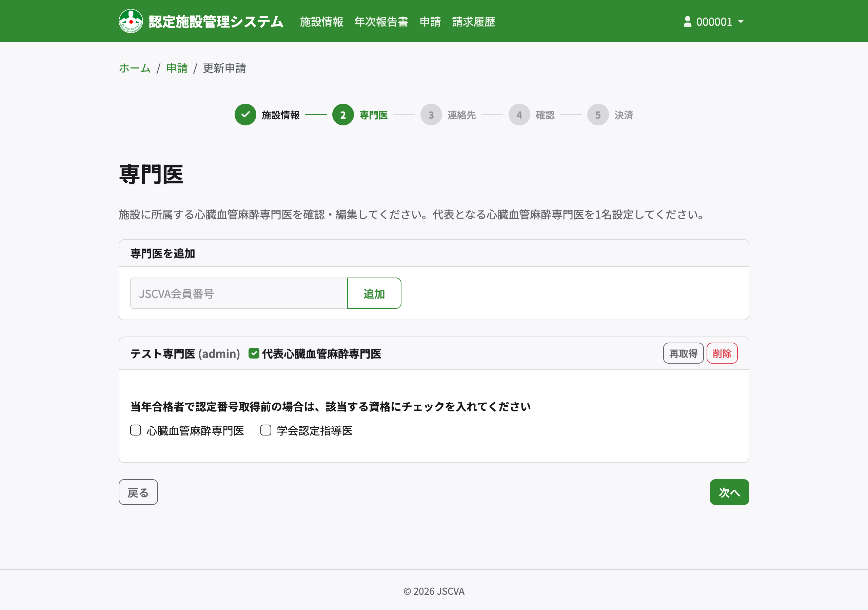This screenshot has width=868, height=610.
Task: Click the 追加 button
Action: pyautogui.click(x=374, y=293)
